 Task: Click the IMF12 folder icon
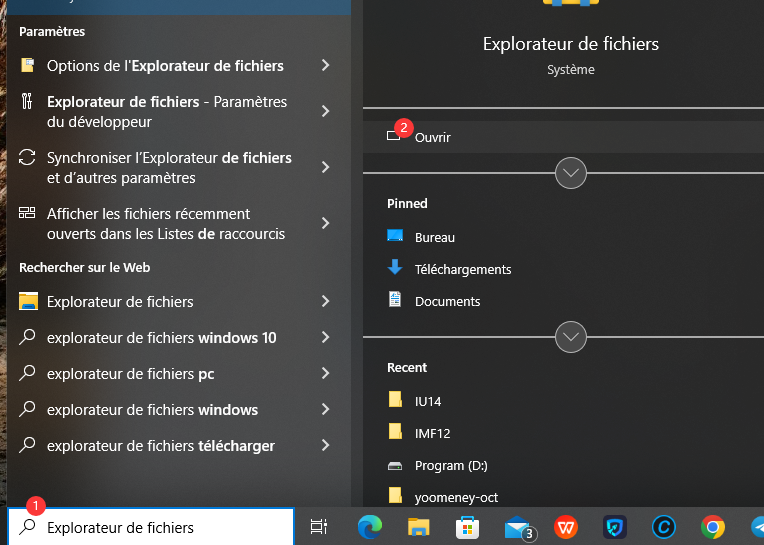[x=395, y=432]
